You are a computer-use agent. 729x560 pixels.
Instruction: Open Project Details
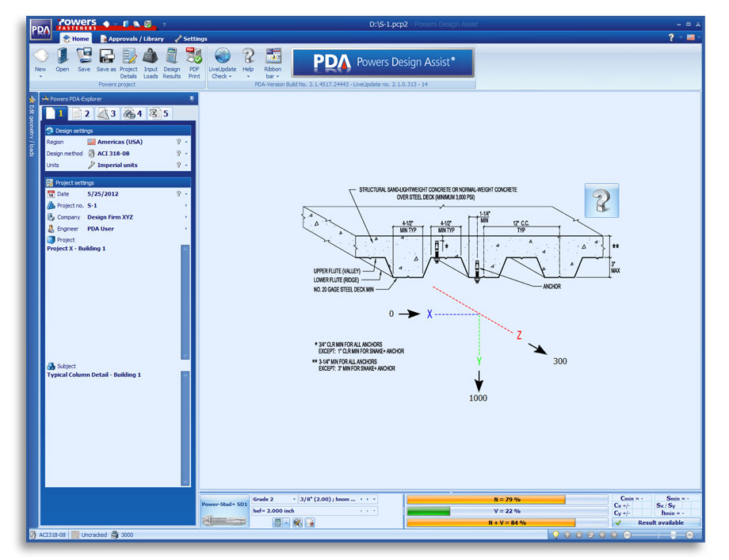click(x=128, y=57)
